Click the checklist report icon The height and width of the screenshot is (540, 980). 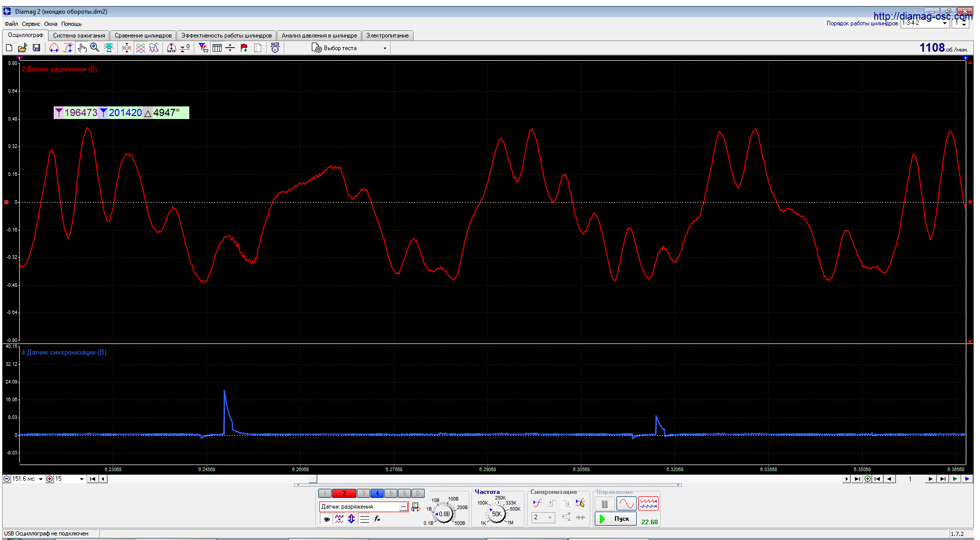258,48
